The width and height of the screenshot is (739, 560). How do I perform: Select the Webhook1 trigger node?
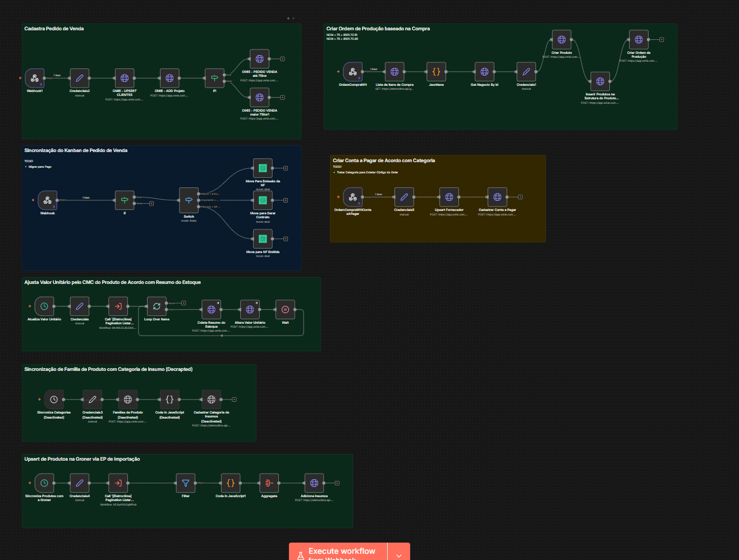coord(35,79)
